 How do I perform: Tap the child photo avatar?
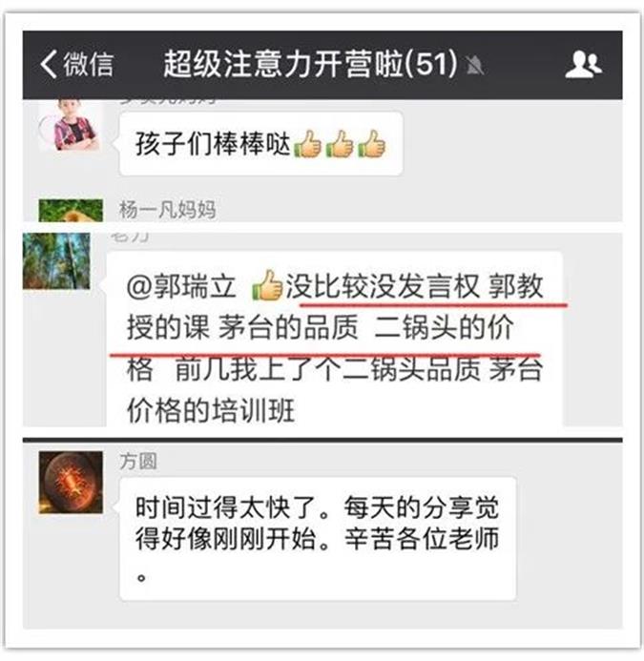pyautogui.click(x=71, y=125)
